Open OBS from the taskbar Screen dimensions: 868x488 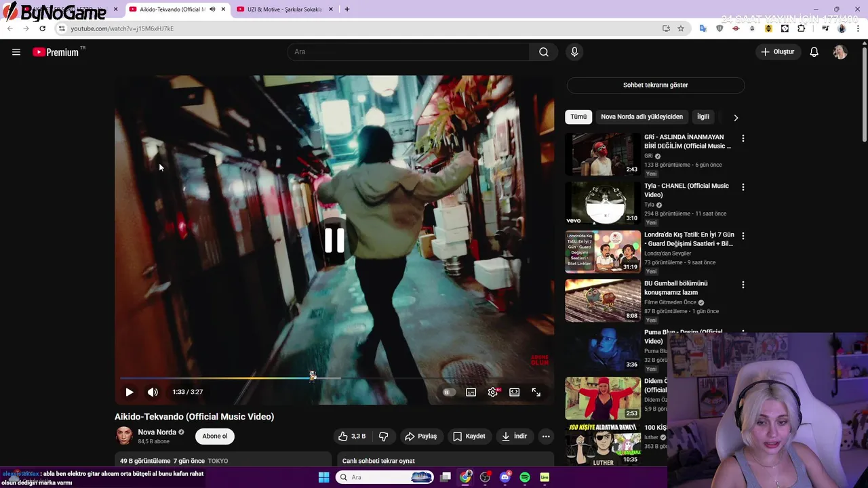click(x=485, y=477)
